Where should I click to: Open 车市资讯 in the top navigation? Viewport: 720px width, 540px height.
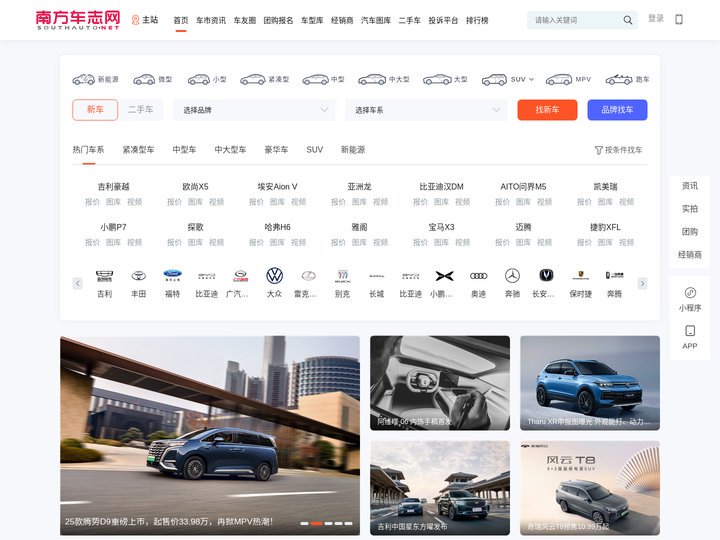pyautogui.click(x=211, y=20)
